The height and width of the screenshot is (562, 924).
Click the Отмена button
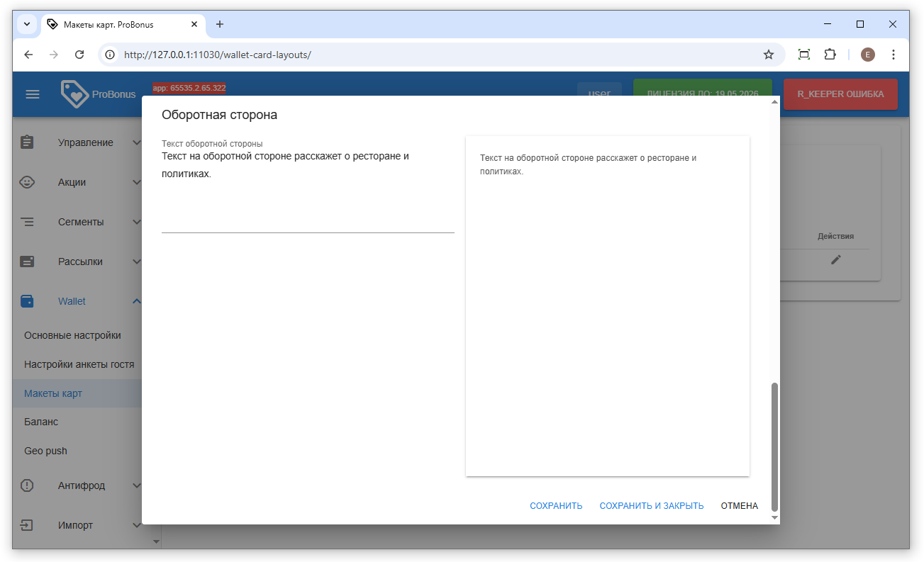point(739,506)
